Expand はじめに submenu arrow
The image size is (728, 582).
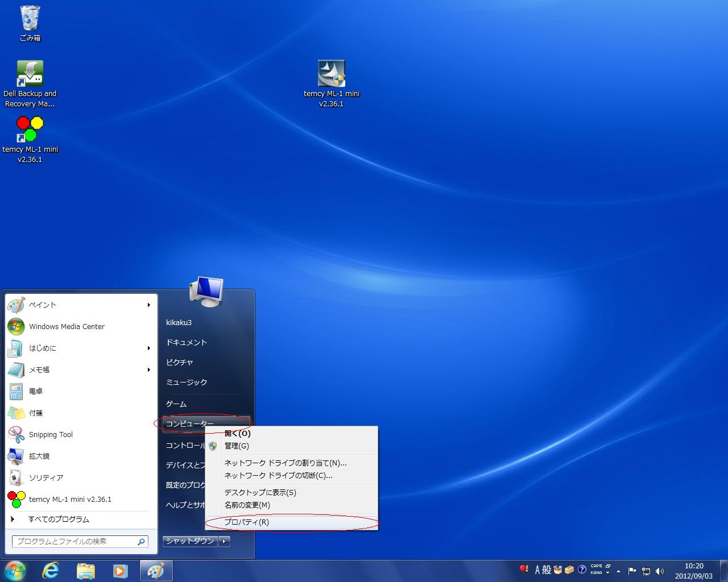tap(149, 348)
